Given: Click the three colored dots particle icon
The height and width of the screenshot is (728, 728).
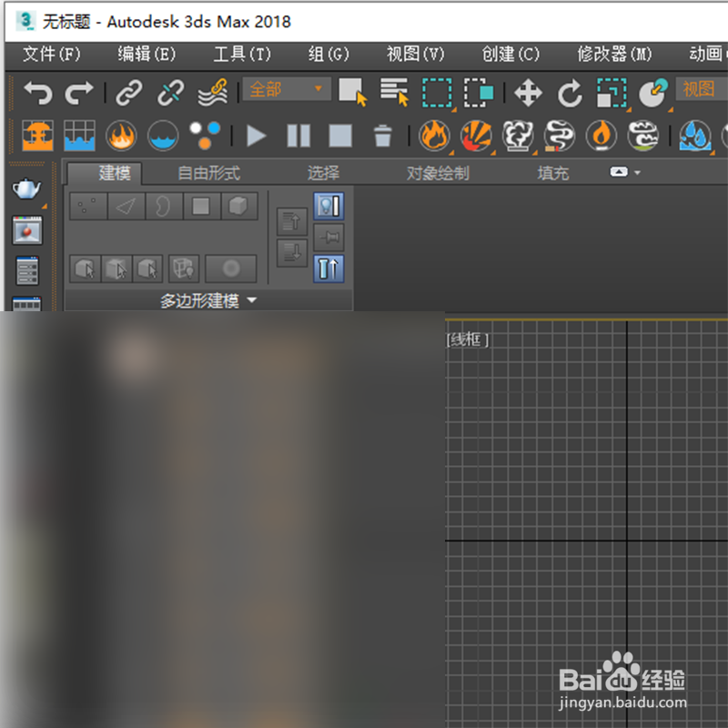Looking at the screenshot, I should click(205, 136).
